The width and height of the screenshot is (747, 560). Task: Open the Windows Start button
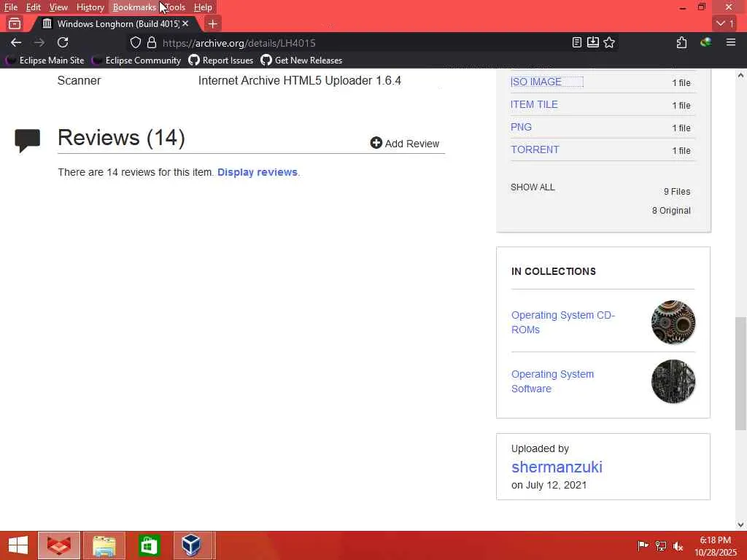[x=18, y=545]
